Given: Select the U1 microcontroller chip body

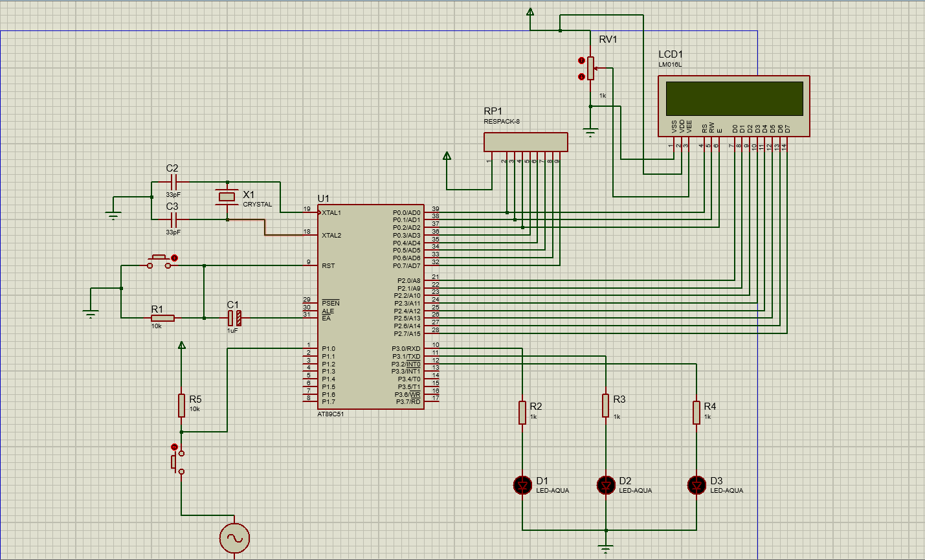Looking at the screenshot, I should 371,307.
